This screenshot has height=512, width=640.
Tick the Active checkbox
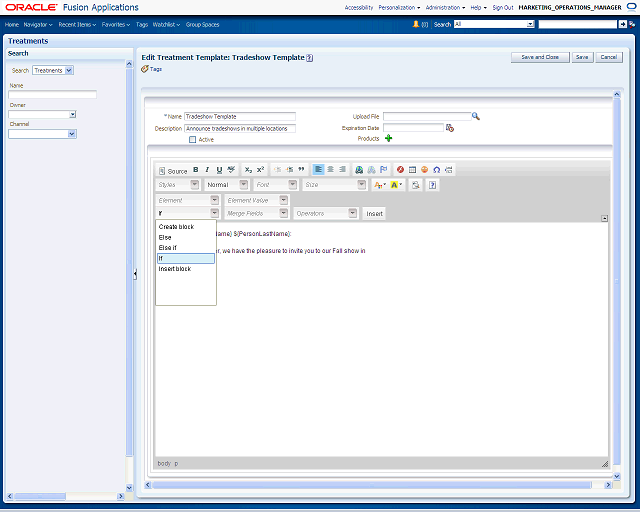(x=193, y=140)
